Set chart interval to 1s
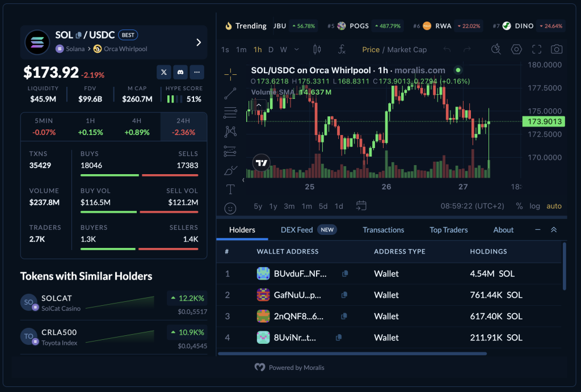 [x=225, y=50]
